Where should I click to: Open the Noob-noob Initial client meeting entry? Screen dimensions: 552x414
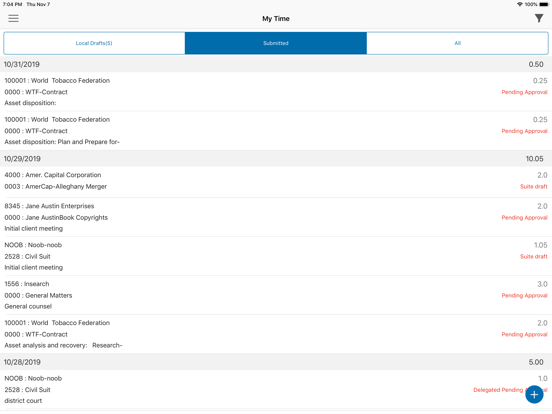coord(276,256)
